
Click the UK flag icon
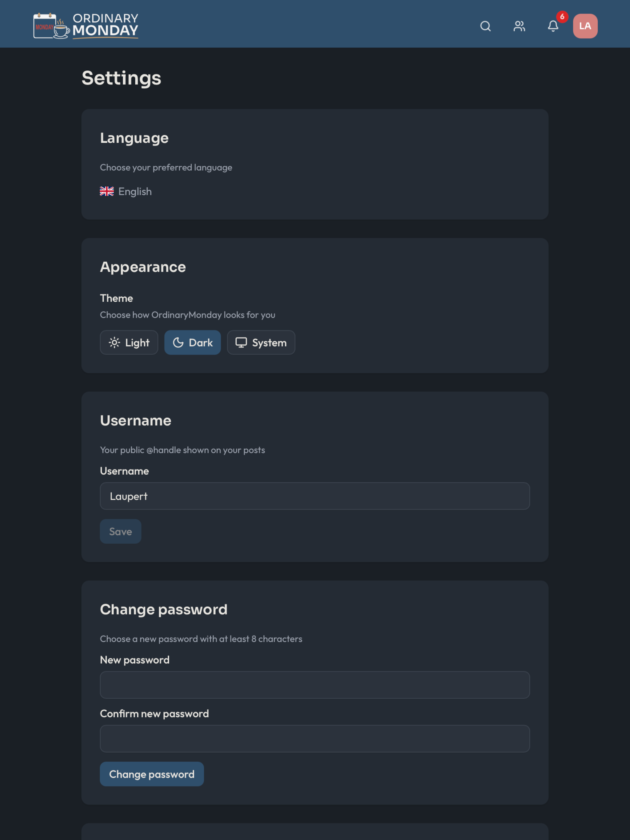[x=107, y=191]
